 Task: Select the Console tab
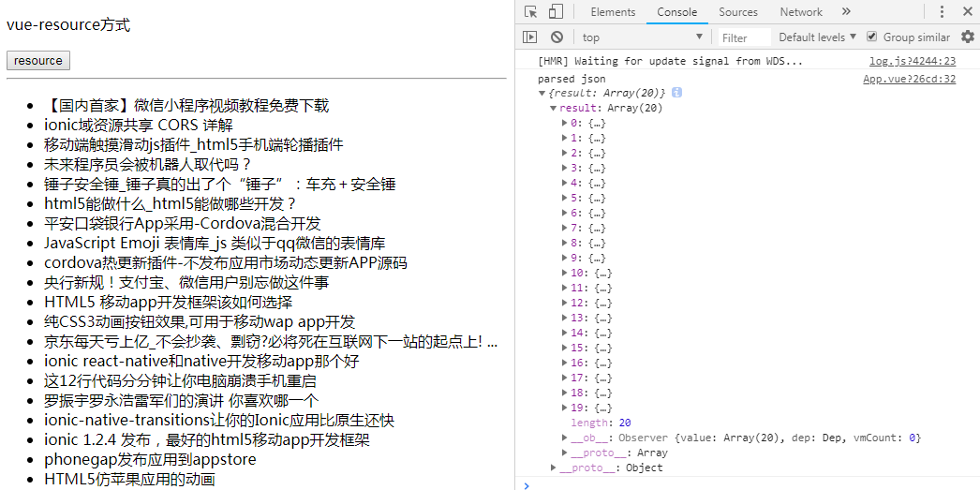coord(676,12)
